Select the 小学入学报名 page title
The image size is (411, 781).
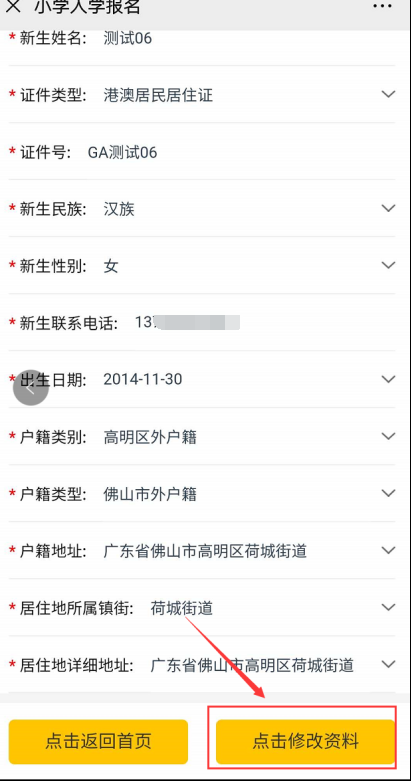(87, 6)
